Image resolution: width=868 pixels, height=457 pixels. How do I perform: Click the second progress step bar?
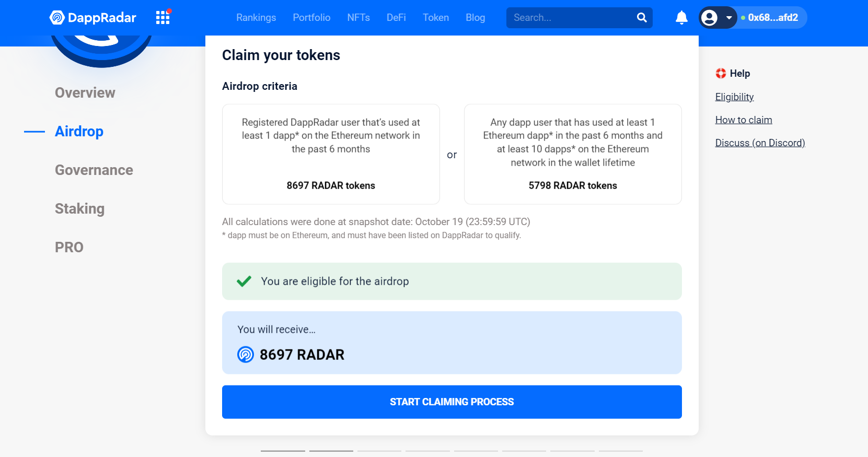331,451
